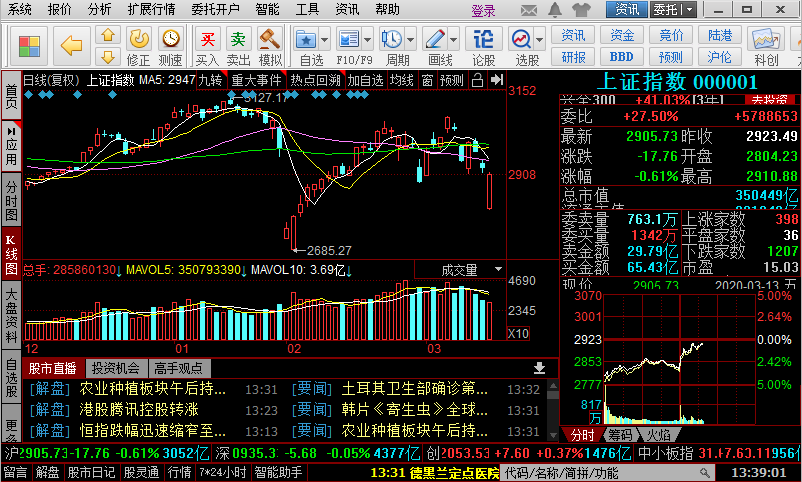This screenshot has width=802, height=482.
Task: Click the 登录 login link
Action: (483, 10)
